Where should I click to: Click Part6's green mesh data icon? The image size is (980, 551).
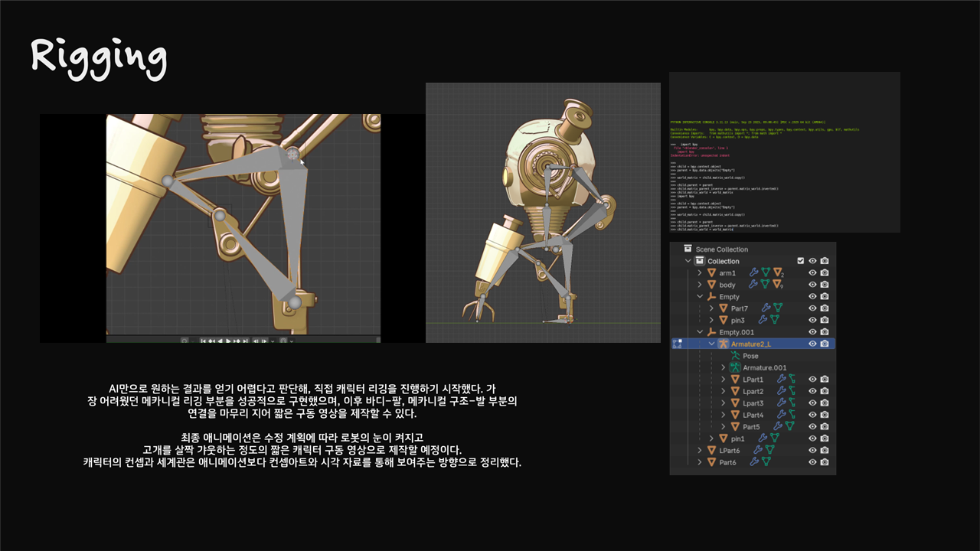766,461
